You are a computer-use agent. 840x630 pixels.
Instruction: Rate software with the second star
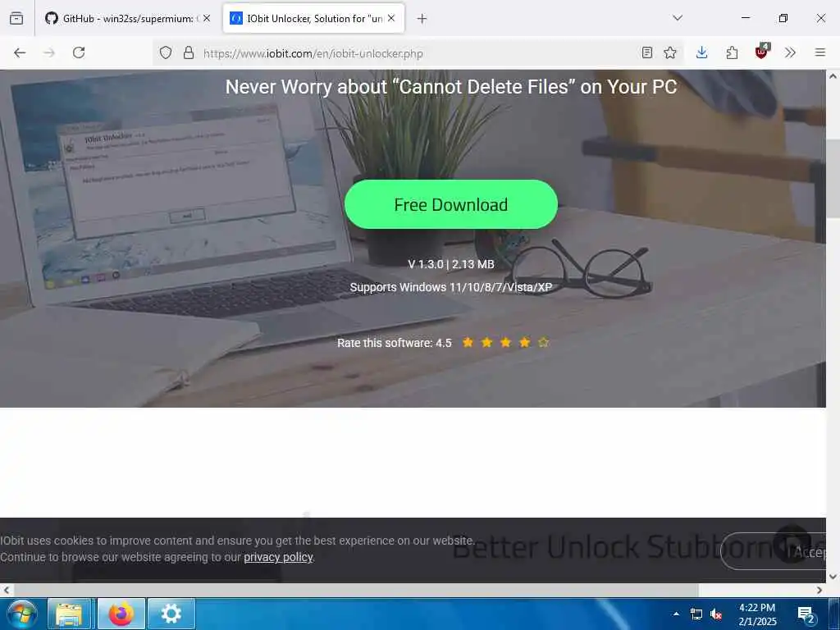click(486, 342)
